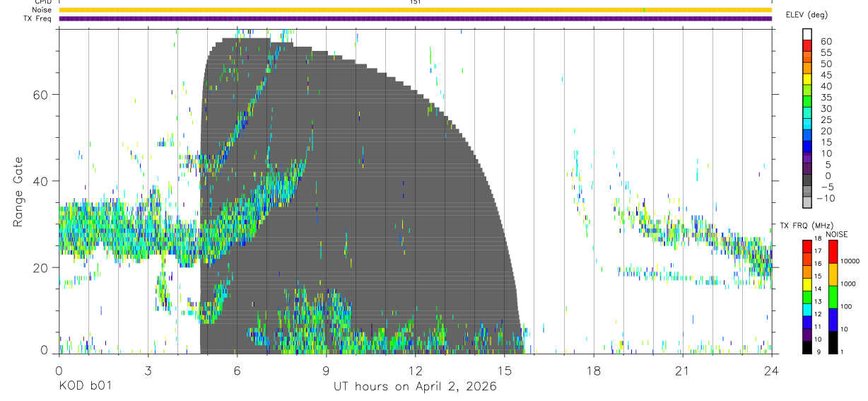Click the green segment of the NOISE color bar
This screenshot has height=401, width=868.
[x=833, y=297]
